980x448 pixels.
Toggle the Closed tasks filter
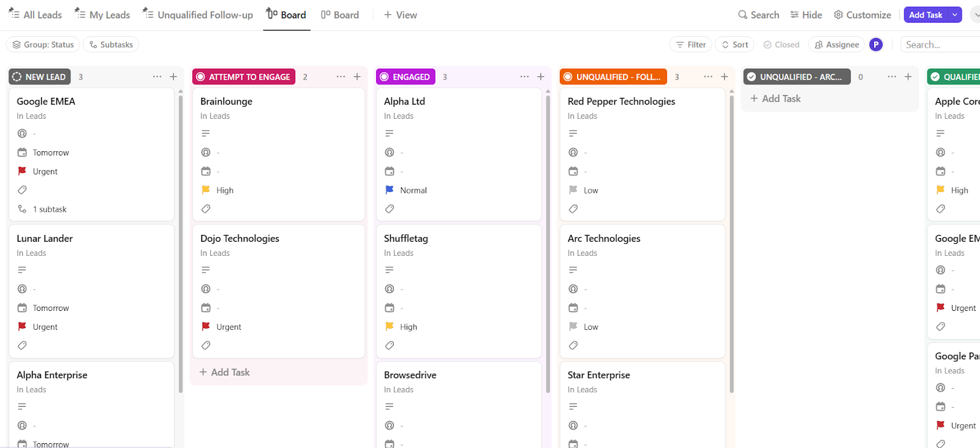[x=782, y=45]
